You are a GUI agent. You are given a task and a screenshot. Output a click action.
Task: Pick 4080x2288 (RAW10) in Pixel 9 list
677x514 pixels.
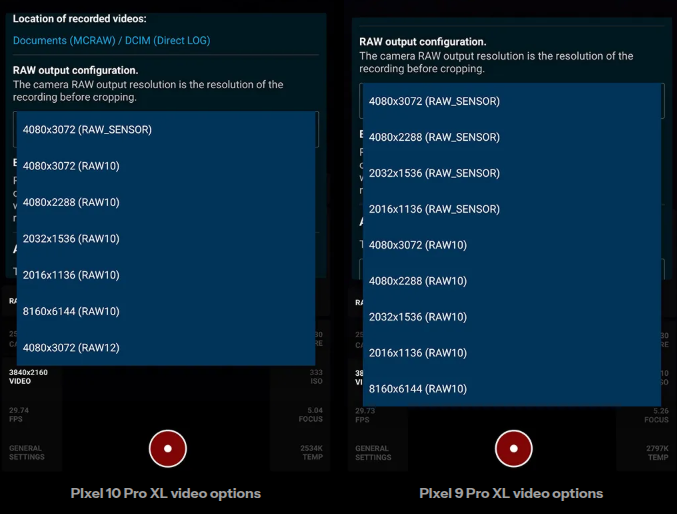pyautogui.click(x=512, y=281)
